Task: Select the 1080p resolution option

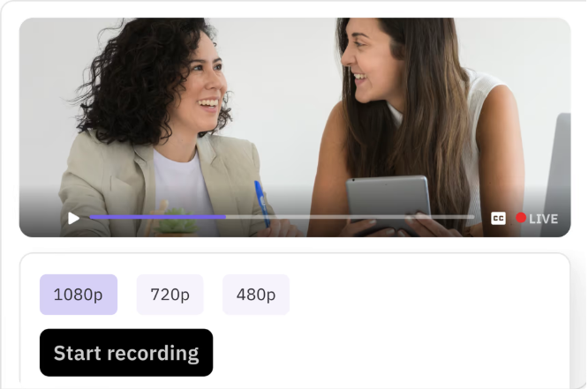Action: pos(79,295)
